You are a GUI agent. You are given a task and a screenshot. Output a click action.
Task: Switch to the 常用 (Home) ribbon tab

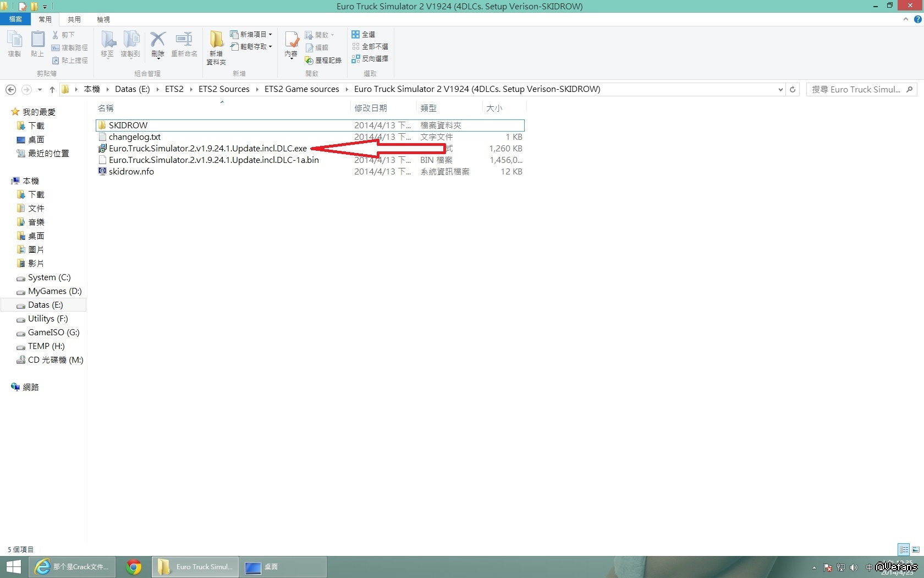click(x=45, y=19)
